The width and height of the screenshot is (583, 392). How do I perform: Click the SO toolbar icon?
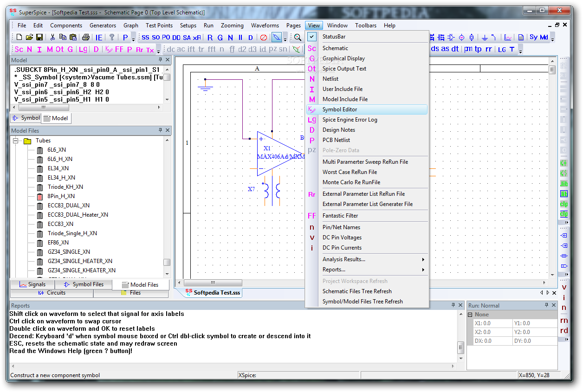click(x=155, y=38)
